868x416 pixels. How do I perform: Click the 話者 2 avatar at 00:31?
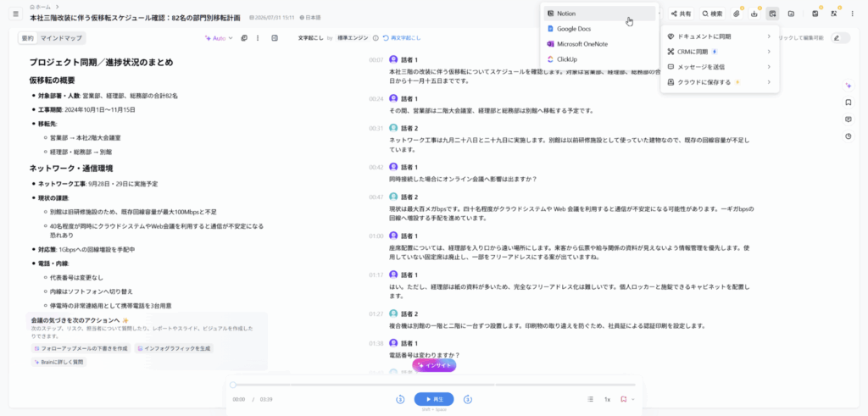393,128
